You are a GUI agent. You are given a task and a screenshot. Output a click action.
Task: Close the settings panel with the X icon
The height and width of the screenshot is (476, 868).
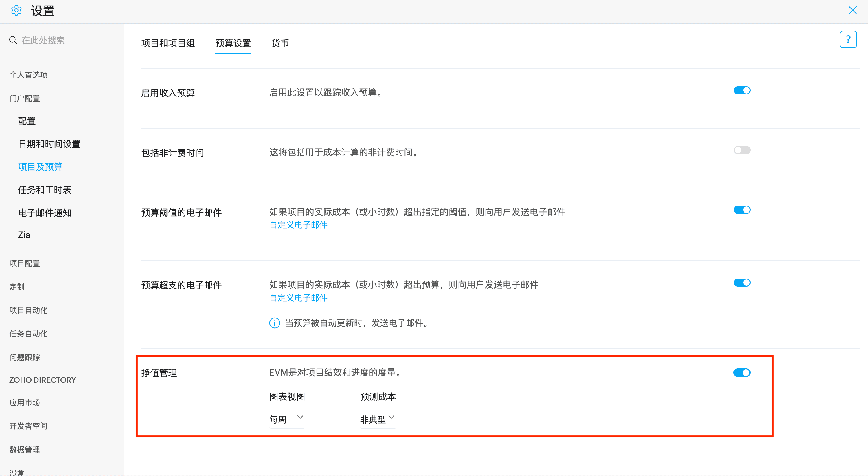click(x=852, y=10)
